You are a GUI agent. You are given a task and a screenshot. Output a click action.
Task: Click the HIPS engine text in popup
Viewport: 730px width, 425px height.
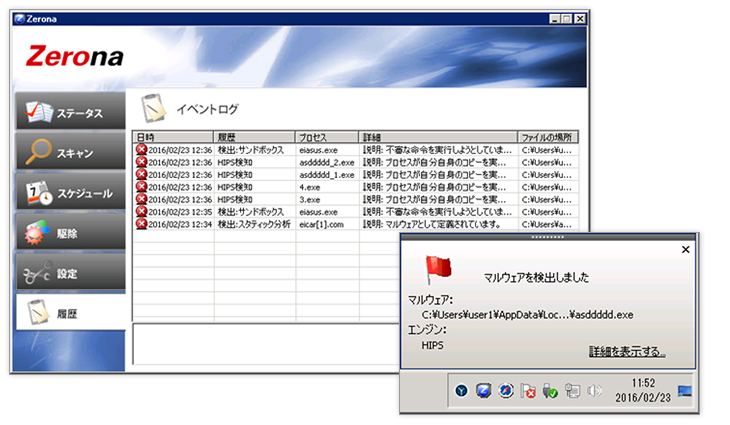tap(433, 345)
